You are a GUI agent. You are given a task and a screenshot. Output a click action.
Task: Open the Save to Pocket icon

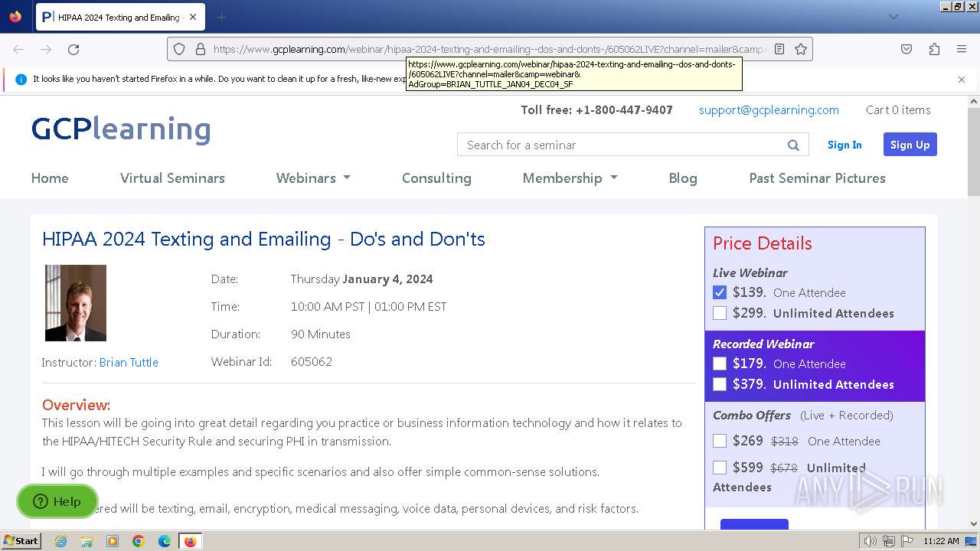pos(906,49)
